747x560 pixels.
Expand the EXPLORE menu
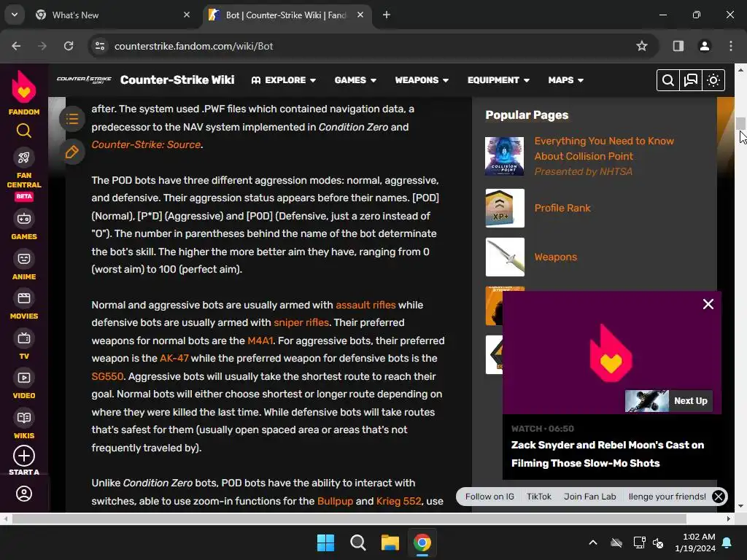tap(284, 80)
